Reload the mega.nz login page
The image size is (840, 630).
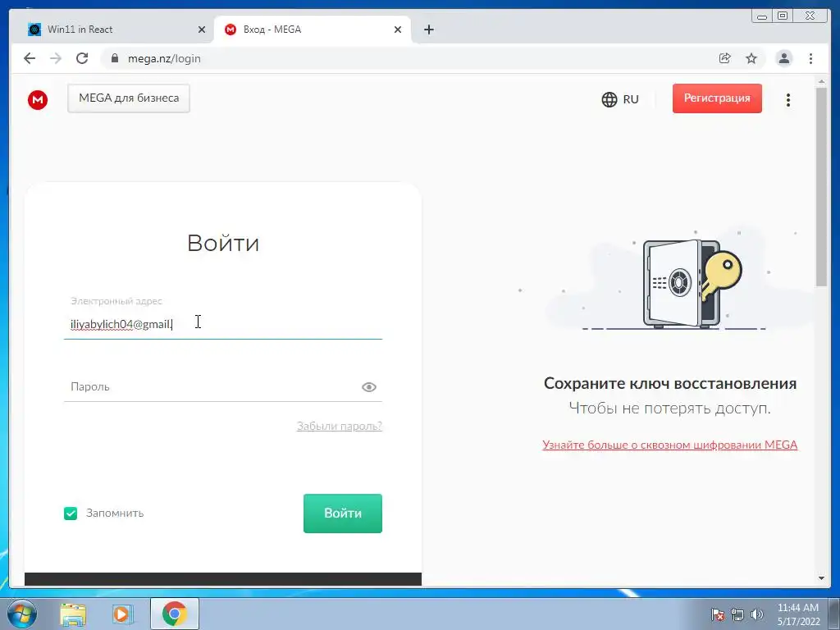tap(82, 58)
